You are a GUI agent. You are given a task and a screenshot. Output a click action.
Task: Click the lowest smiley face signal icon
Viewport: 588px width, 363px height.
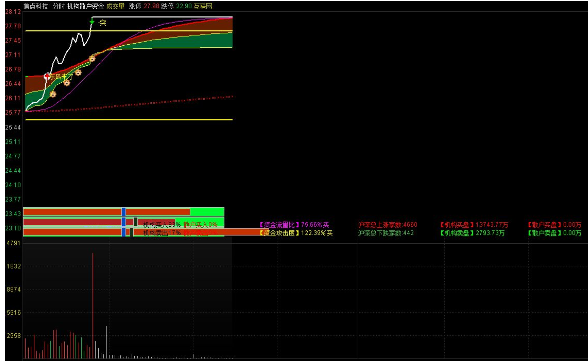click(x=53, y=94)
